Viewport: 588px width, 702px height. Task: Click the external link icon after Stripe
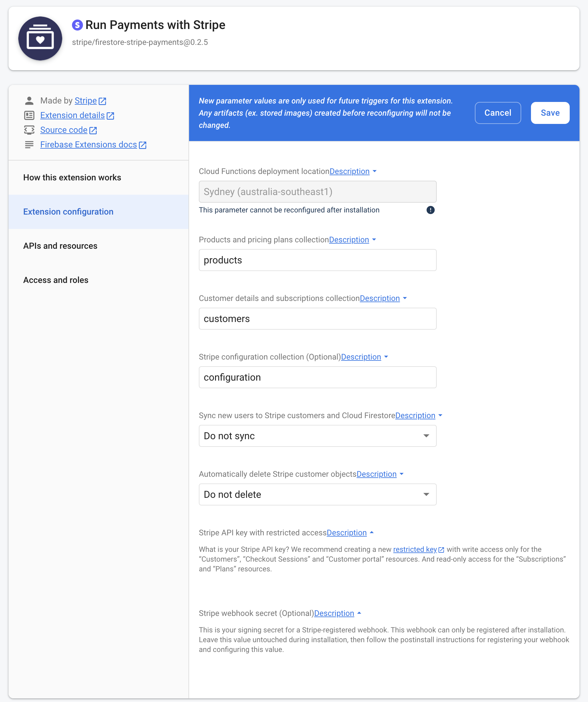pos(102,101)
